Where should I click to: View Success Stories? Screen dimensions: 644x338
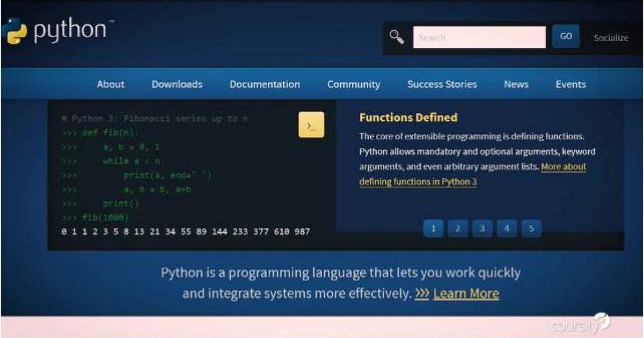point(442,84)
